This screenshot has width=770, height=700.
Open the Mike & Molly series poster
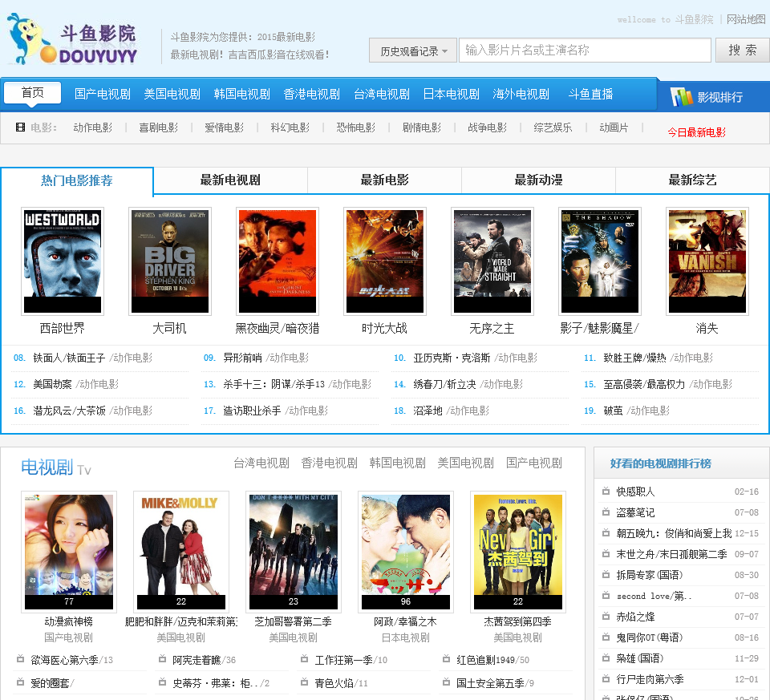pyautogui.click(x=181, y=552)
